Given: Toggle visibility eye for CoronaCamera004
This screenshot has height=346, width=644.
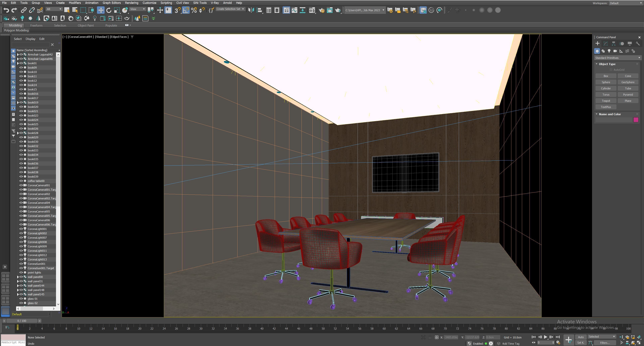Looking at the screenshot, I should tap(21, 203).
